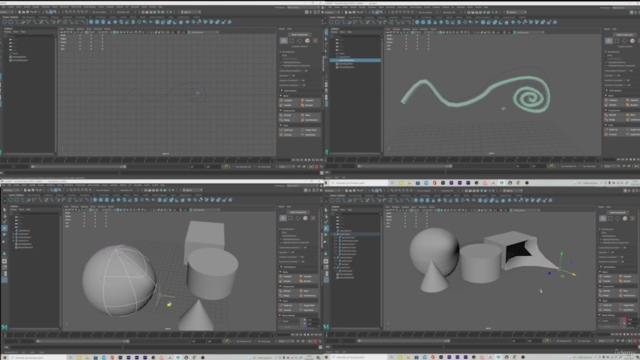Pick the Move tool in bottom-left window toolbox

(4, 229)
